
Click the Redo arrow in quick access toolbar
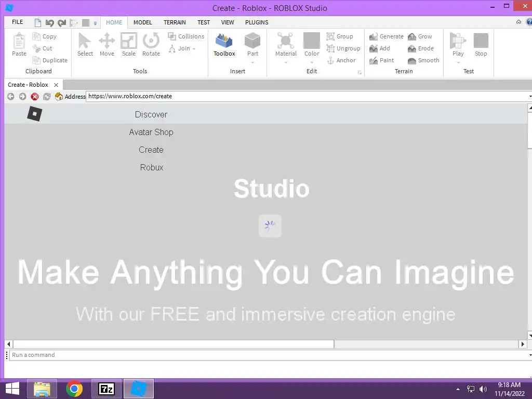pyautogui.click(x=62, y=23)
